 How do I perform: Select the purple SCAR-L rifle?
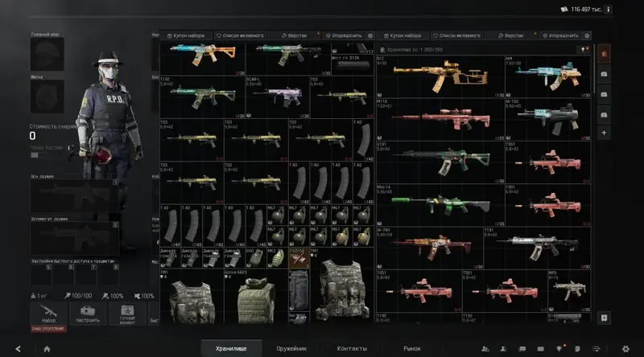point(278,97)
